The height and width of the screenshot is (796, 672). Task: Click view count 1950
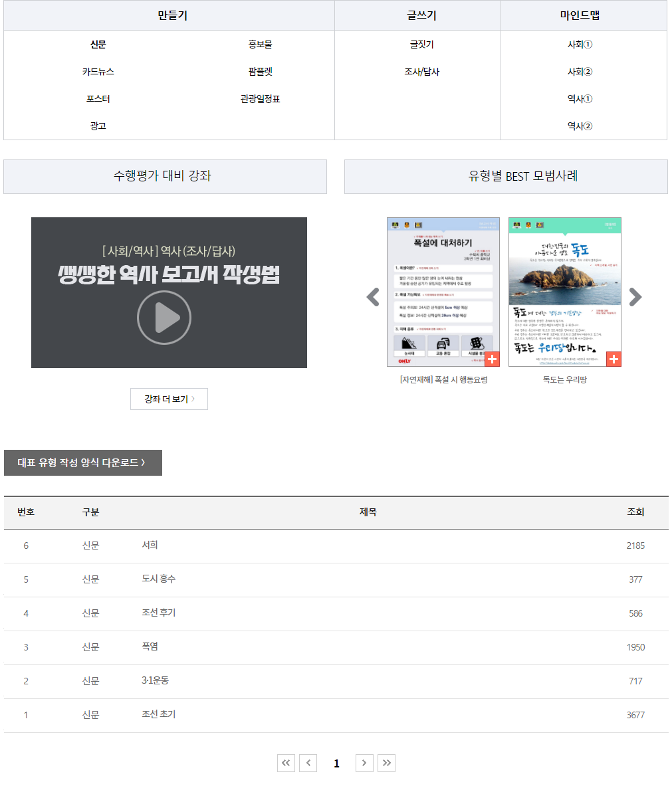tap(635, 647)
